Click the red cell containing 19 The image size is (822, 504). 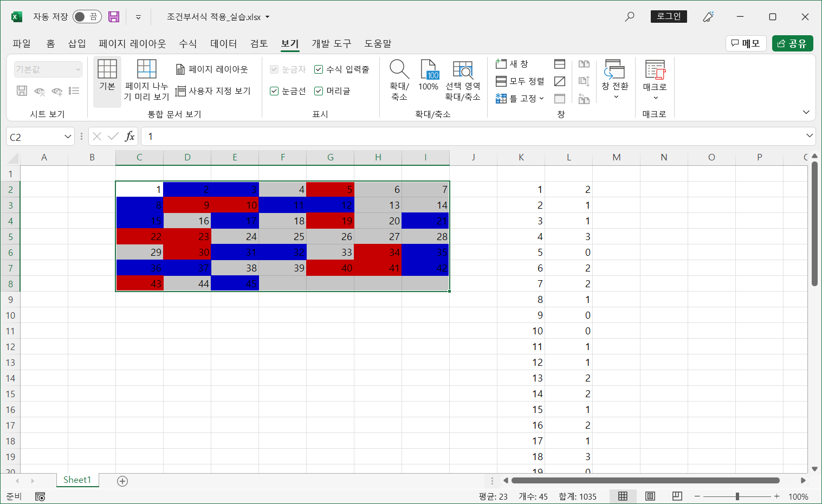[x=331, y=221]
